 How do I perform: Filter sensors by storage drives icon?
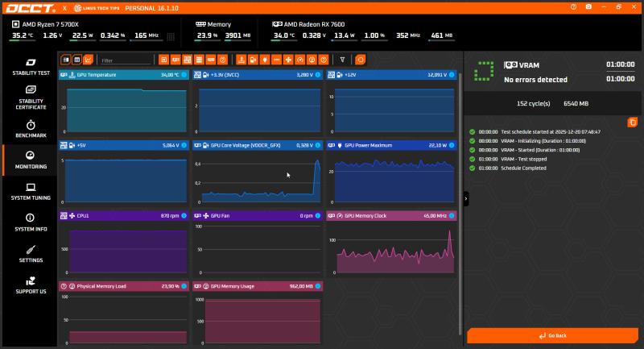click(x=199, y=60)
